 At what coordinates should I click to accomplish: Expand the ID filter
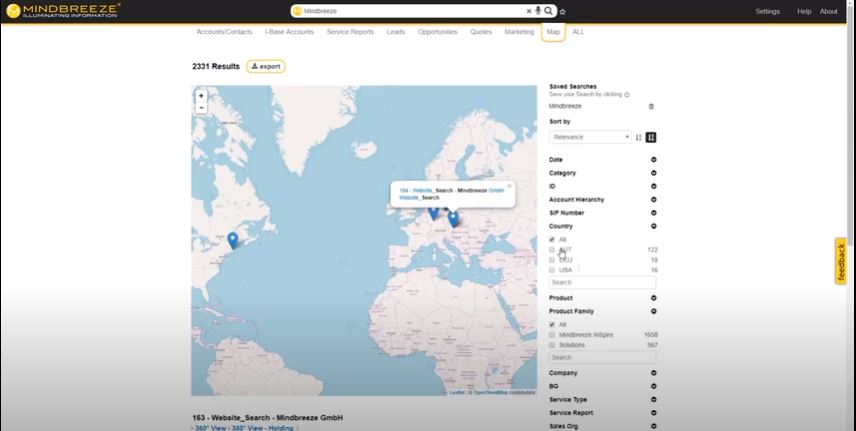click(653, 186)
